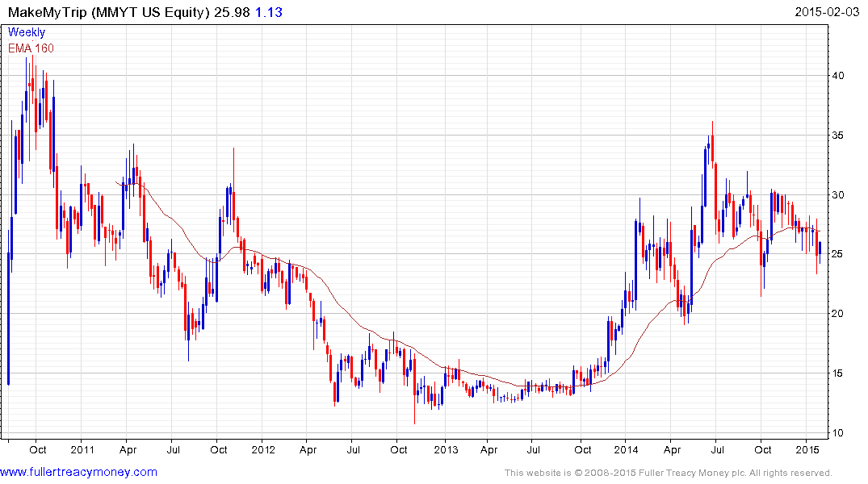The height and width of the screenshot is (484, 868).
Task: Click the Weekly interval label
Action: click(26, 32)
